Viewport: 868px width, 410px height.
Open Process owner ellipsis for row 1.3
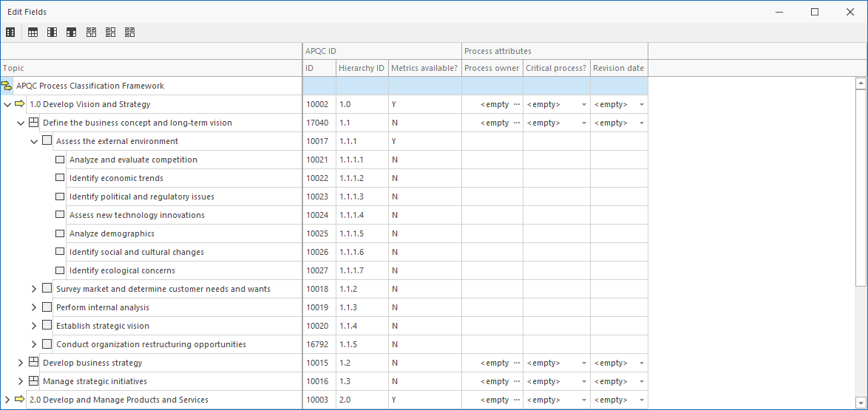coord(517,381)
